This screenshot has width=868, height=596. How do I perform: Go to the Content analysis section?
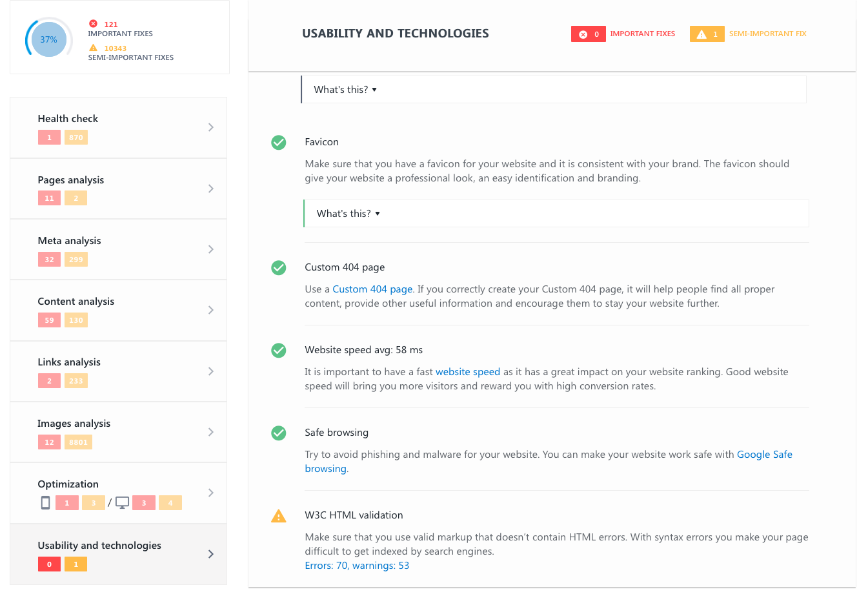pyautogui.click(x=76, y=302)
